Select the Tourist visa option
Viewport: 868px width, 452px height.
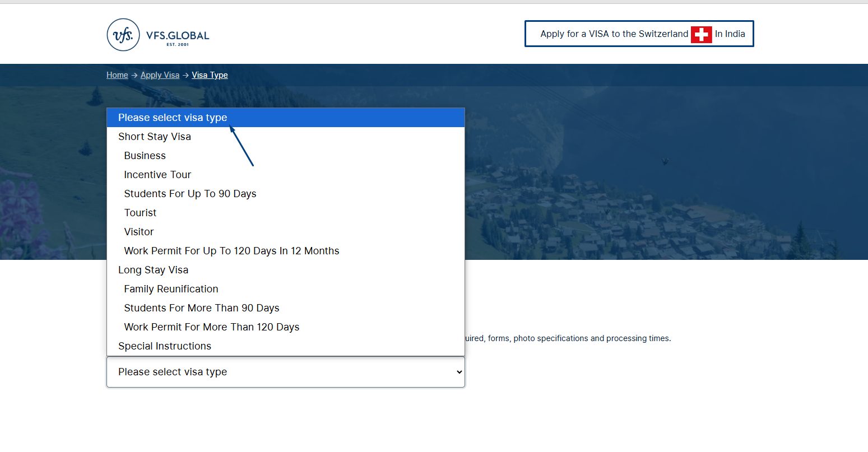click(x=286, y=213)
